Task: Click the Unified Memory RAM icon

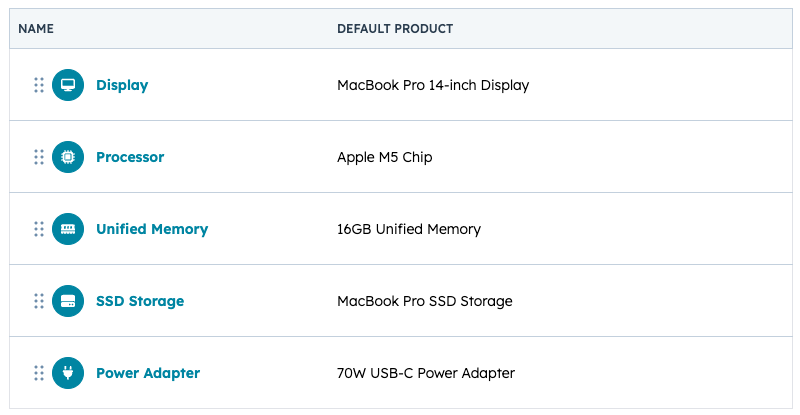Action: 68,229
